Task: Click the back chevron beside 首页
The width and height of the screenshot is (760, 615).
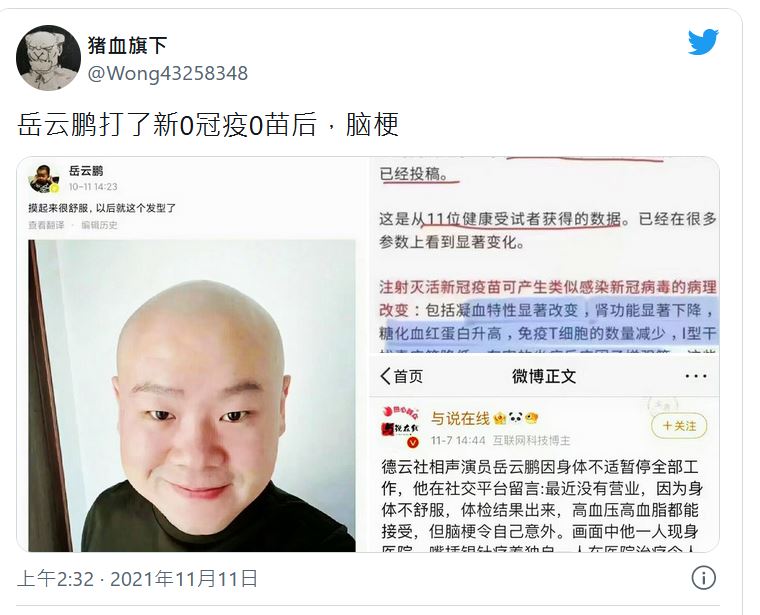Action: tap(386, 376)
